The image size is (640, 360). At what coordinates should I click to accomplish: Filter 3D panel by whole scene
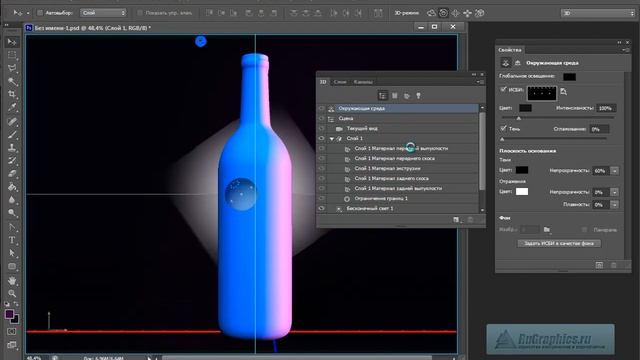tap(382, 96)
